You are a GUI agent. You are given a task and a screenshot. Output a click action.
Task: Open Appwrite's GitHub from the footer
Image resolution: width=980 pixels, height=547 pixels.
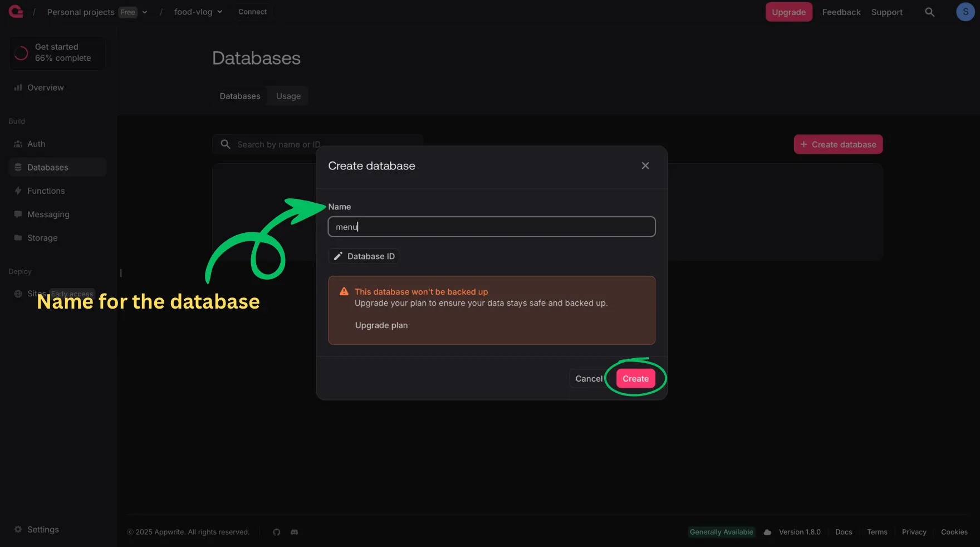coord(277,533)
